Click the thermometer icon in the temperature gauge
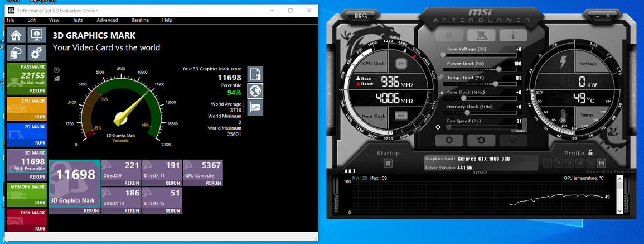Viewport: 644px width, 244px height. [x=564, y=116]
